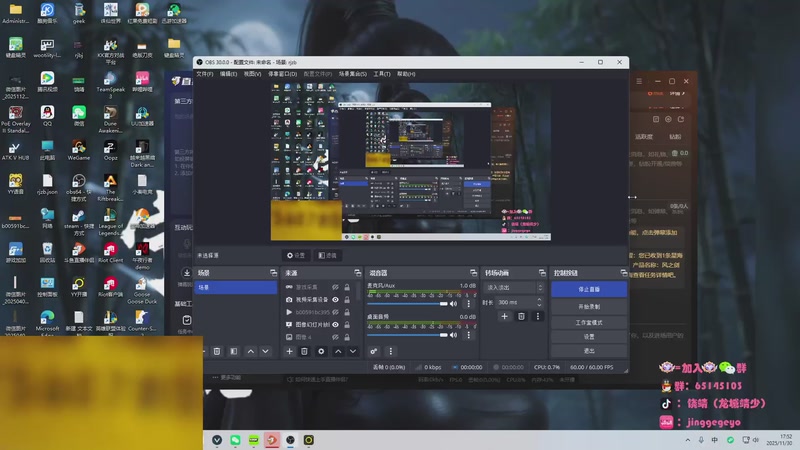Open the 编辑(E) menu

(x=228, y=74)
